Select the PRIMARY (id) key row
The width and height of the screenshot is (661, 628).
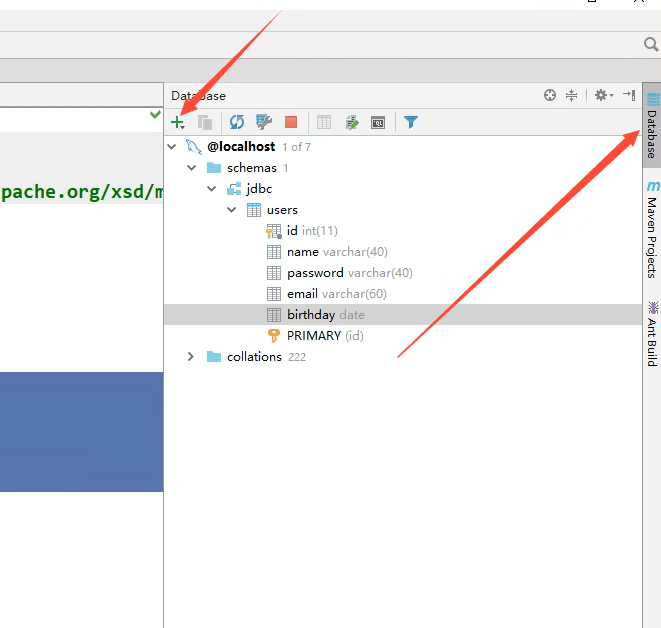(x=403, y=335)
